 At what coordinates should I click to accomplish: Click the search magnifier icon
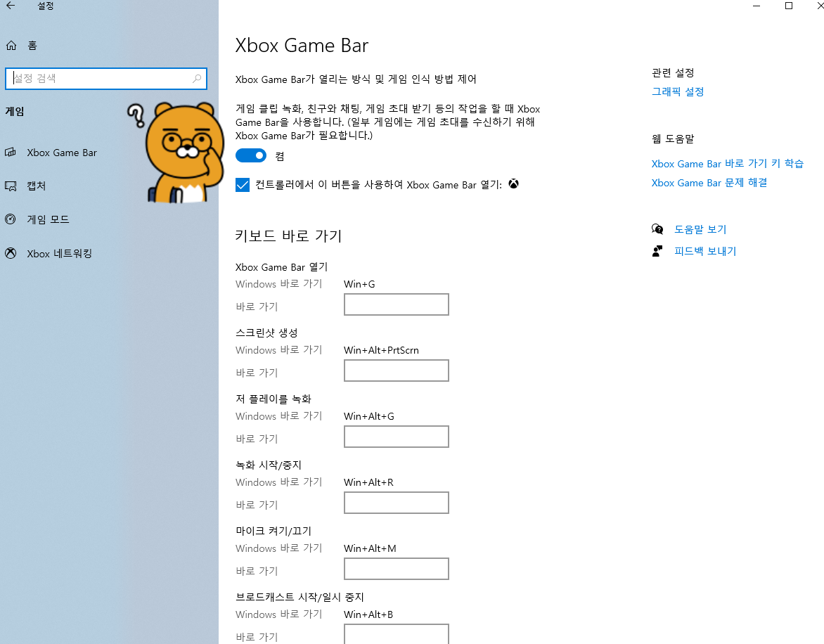(197, 78)
